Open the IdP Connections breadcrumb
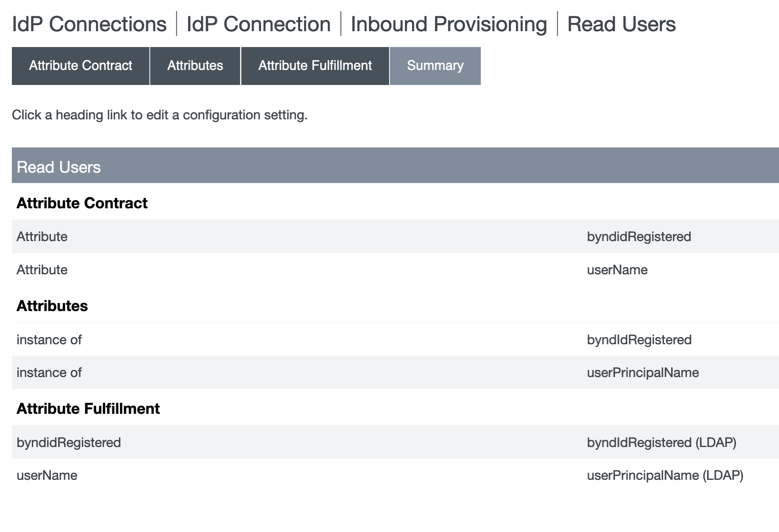 (89, 24)
